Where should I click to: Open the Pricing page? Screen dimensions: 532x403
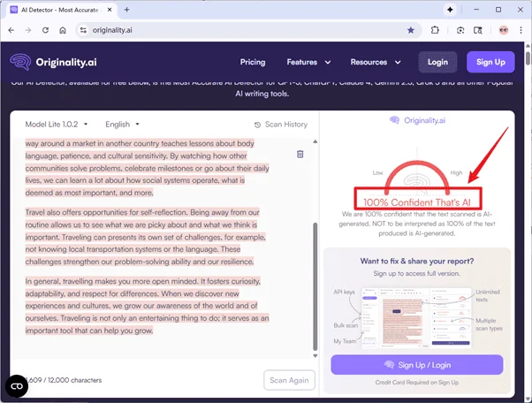(252, 62)
